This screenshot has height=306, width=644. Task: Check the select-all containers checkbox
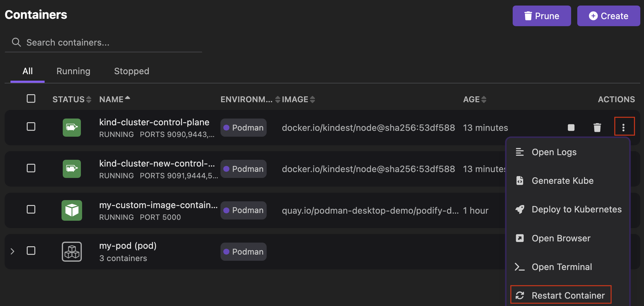pos(31,99)
